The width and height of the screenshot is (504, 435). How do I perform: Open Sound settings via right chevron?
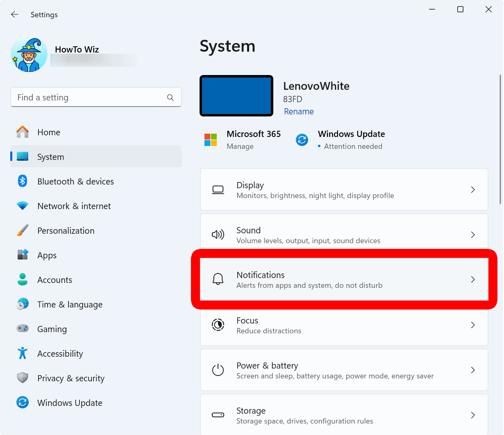473,235
